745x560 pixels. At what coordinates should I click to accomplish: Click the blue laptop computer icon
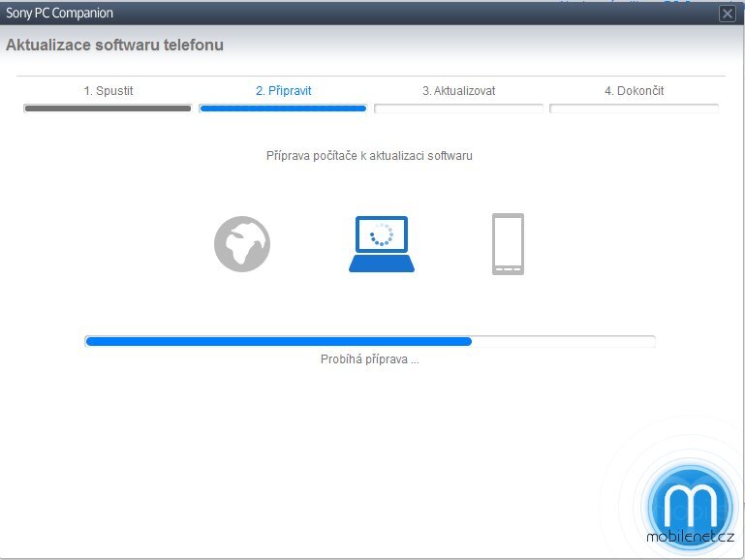(x=382, y=244)
